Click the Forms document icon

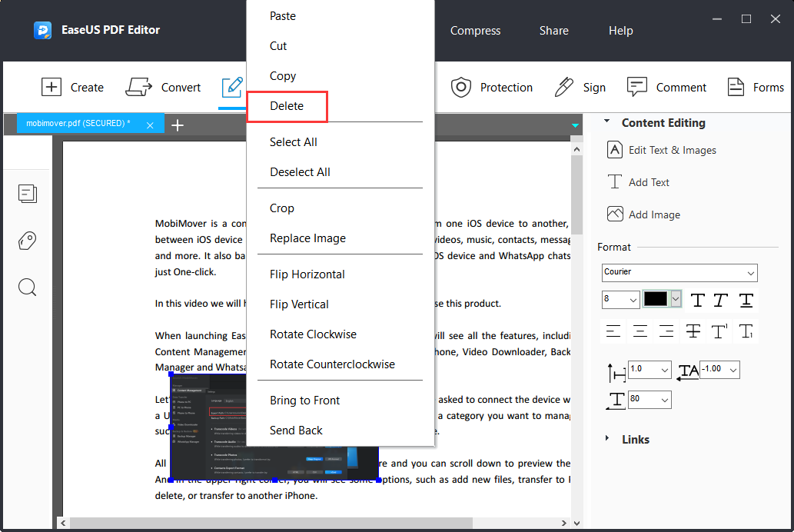click(736, 87)
